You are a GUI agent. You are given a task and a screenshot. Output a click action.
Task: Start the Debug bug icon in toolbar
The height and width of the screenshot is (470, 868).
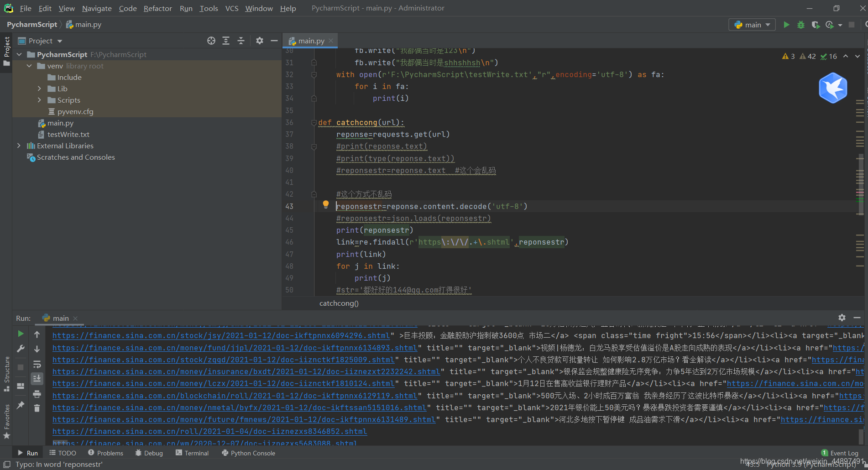(801, 25)
